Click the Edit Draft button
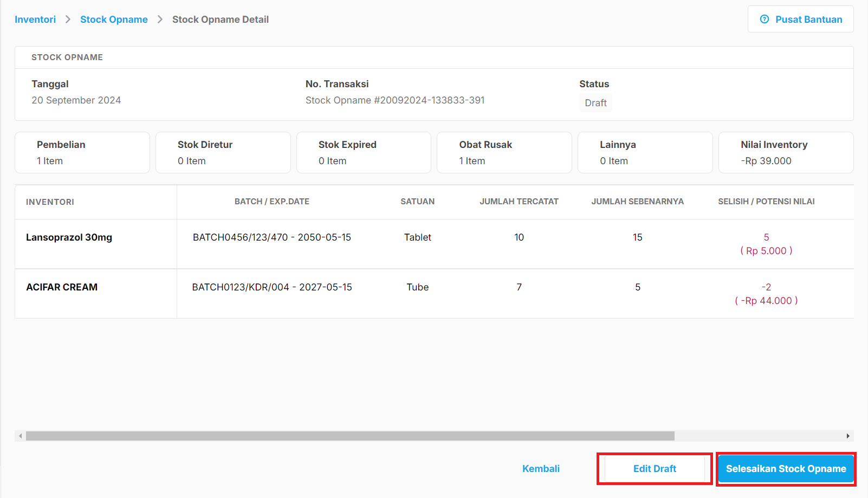868x498 pixels. tap(655, 469)
